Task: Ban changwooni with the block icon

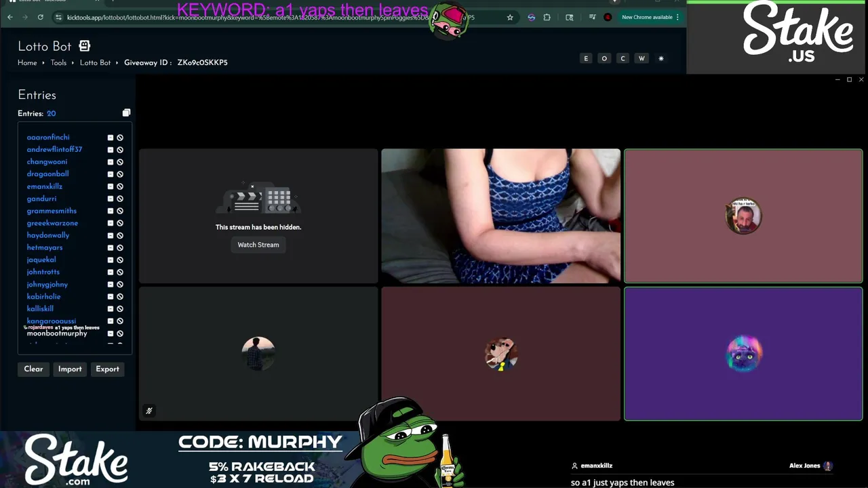Action: point(120,162)
